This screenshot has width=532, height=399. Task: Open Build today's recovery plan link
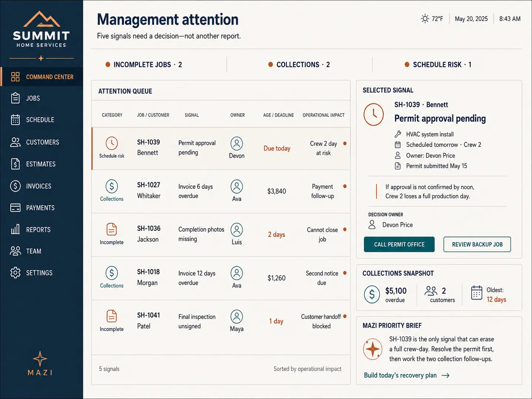406,375
